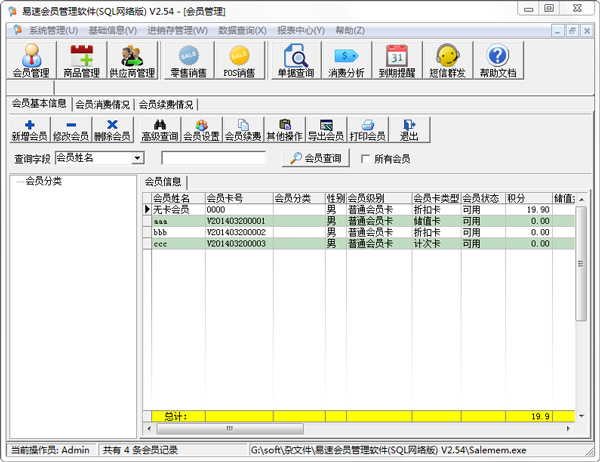Screen dimensions: 600x462
Task: Select 会员分类 tree root node
Action: click(x=44, y=181)
